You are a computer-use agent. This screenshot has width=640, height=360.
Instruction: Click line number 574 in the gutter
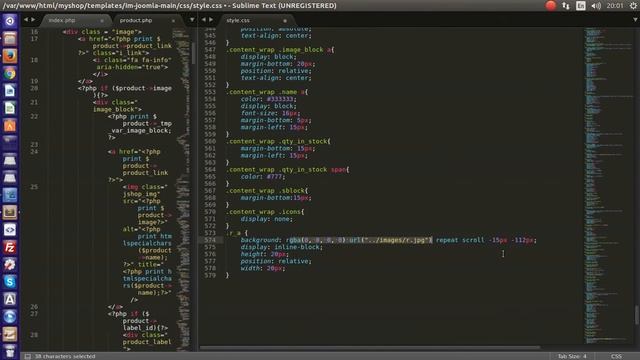pyautogui.click(x=210, y=240)
